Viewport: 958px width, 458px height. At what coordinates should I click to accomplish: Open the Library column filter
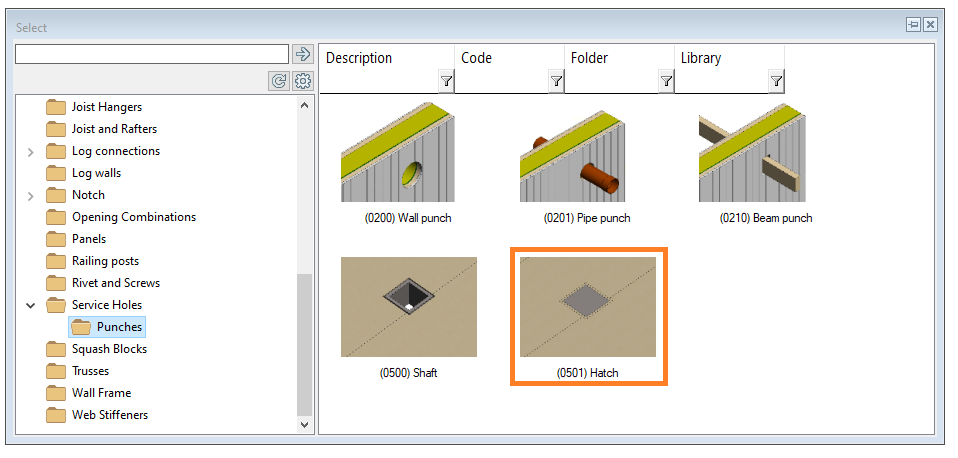(776, 81)
